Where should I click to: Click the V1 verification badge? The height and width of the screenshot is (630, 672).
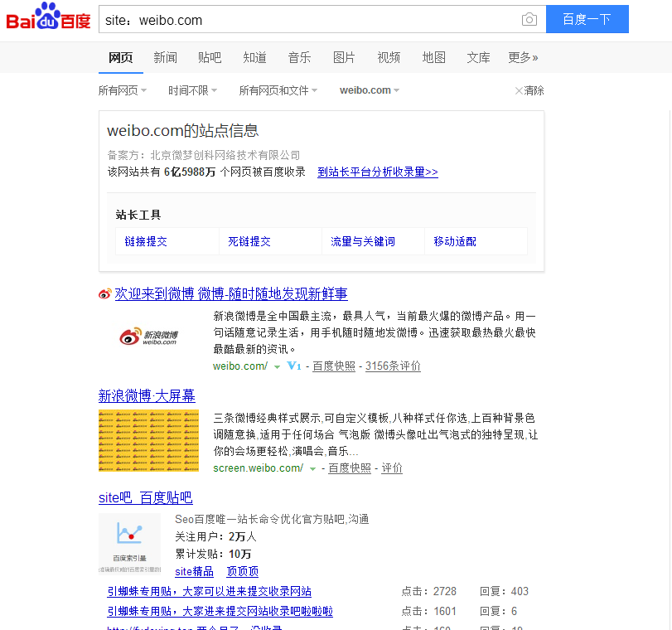[294, 366]
